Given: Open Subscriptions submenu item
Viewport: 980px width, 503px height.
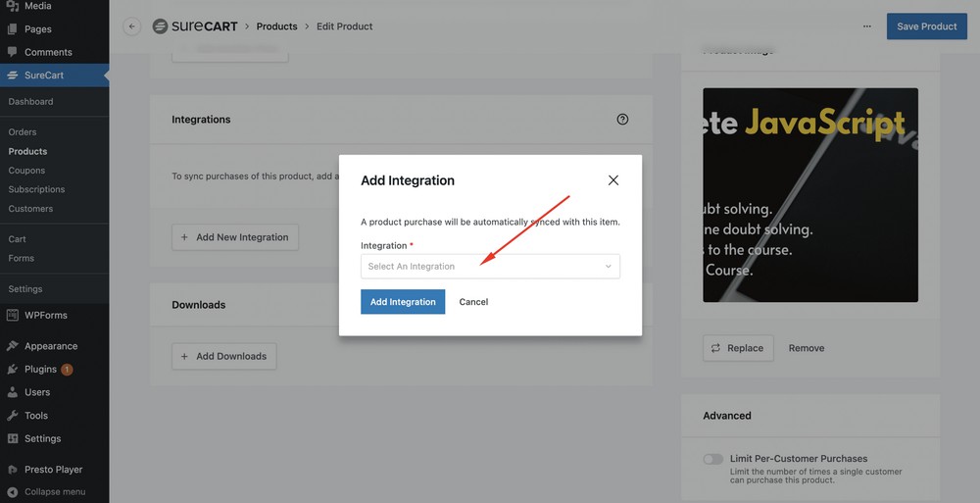Looking at the screenshot, I should 36,189.
